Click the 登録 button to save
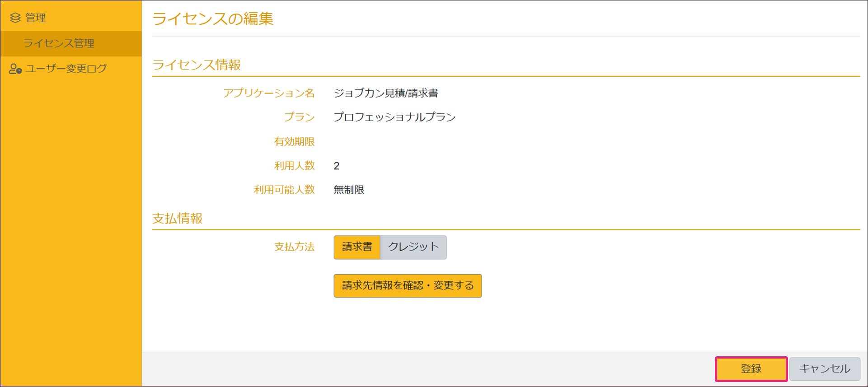Image resolution: width=868 pixels, height=387 pixels. 751,369
